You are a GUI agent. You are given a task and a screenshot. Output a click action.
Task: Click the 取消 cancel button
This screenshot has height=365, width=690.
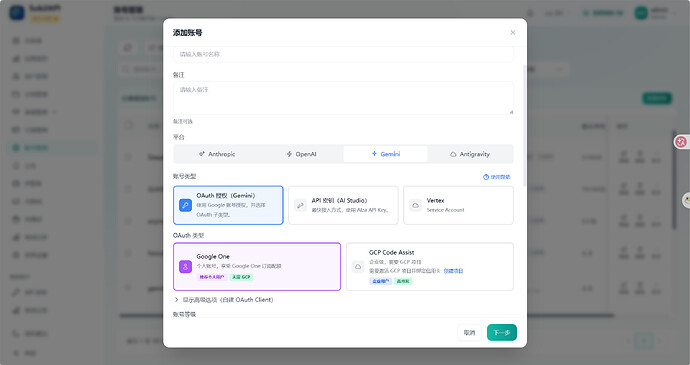pos(470,332)
